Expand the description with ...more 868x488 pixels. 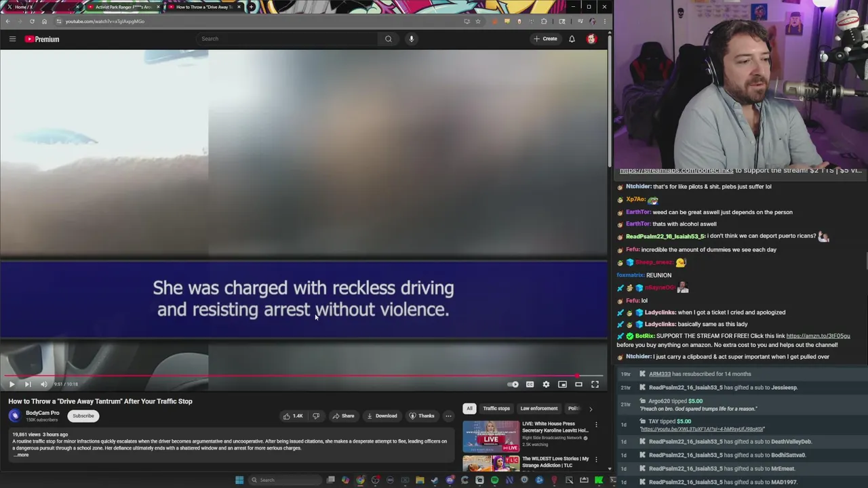pyautogui.click(x=21, y=455)
